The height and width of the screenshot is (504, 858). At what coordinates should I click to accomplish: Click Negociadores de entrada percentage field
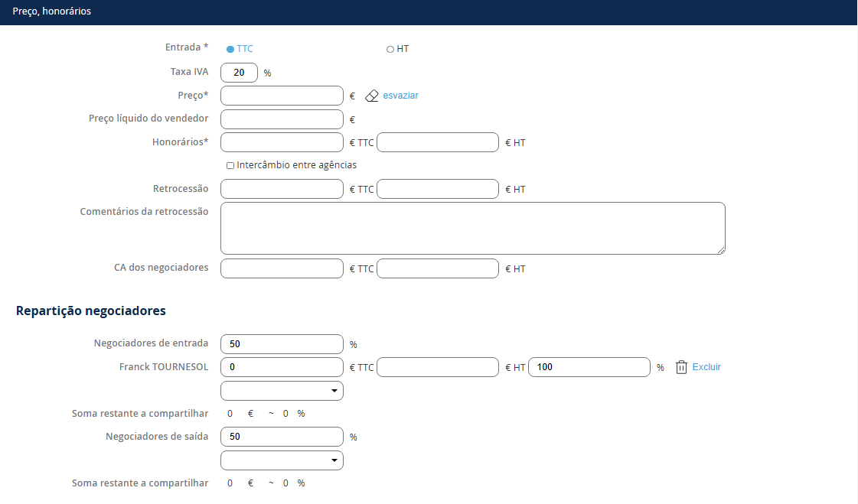(x=282, y=344)
